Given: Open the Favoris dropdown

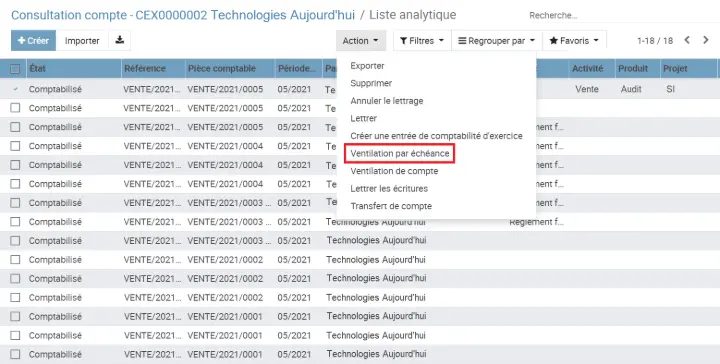Looking at the screenshot, I should [574, 40].
